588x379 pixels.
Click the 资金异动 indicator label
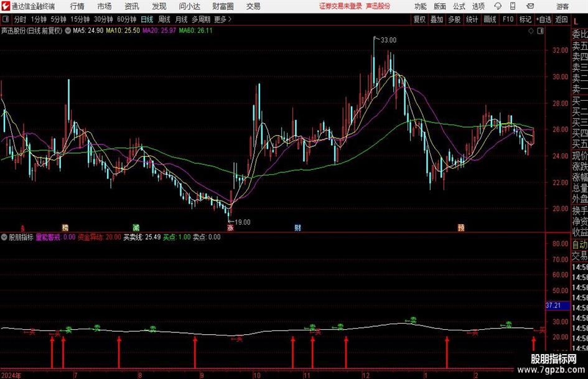pos(90,237)
